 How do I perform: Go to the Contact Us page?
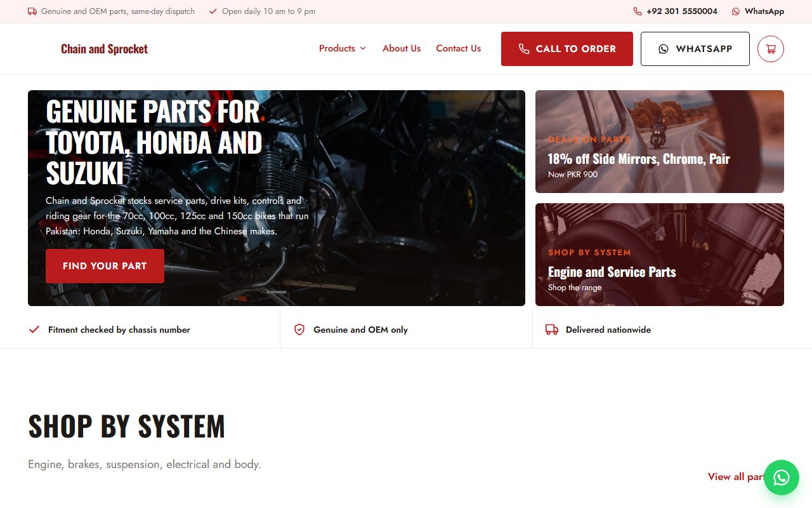(x=459, y=48)
